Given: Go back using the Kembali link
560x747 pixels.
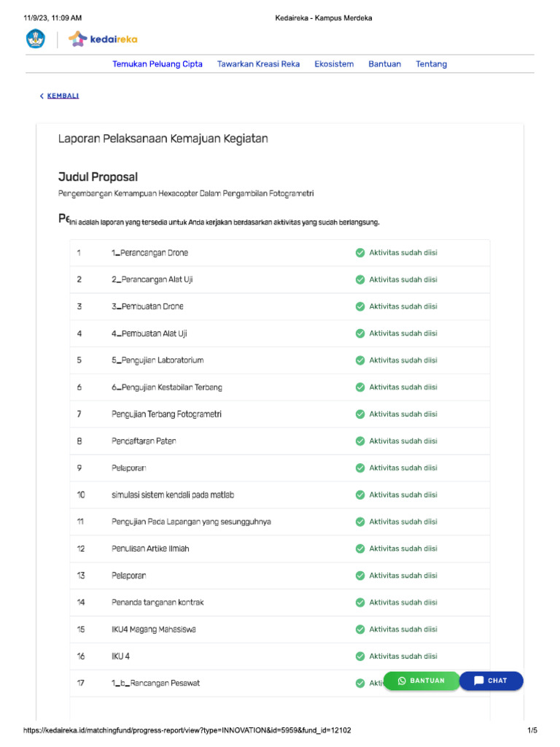Looking at the screenshot, I should point(60,96).
